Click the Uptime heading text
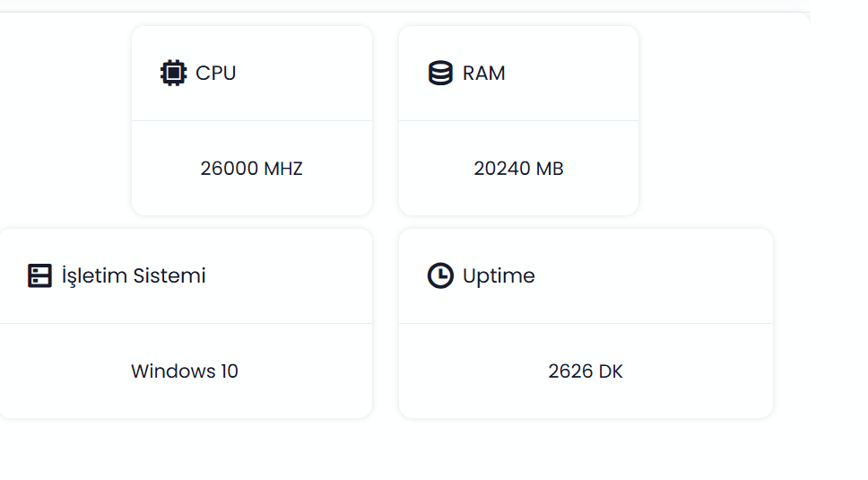The height and width of the screenshot is (480, 868). coord(499,275)
